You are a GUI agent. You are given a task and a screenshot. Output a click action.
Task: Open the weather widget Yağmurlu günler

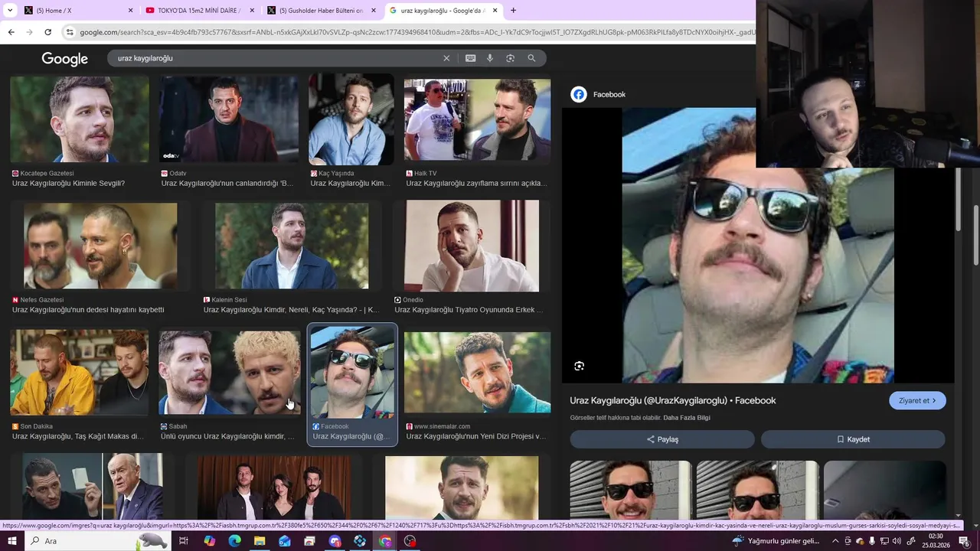(776, 541)
